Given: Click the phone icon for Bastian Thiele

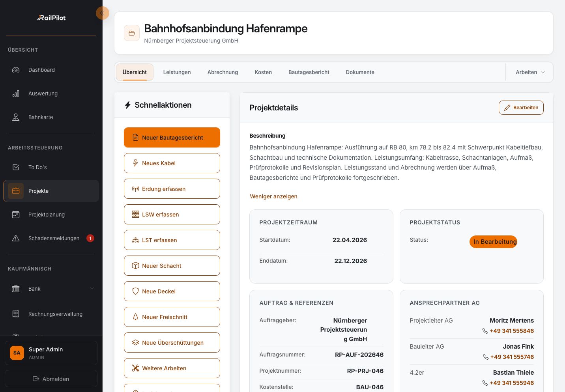Looking at the screenshot, I should click(x=485, y=383).
